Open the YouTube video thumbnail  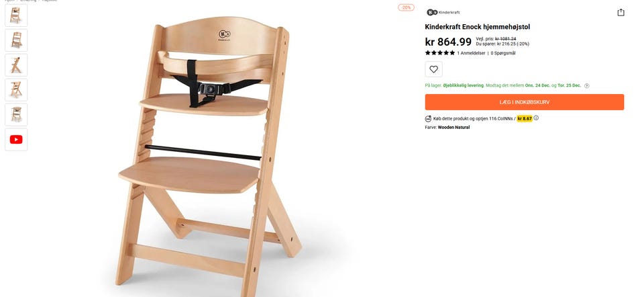click(x=16, y=140)
